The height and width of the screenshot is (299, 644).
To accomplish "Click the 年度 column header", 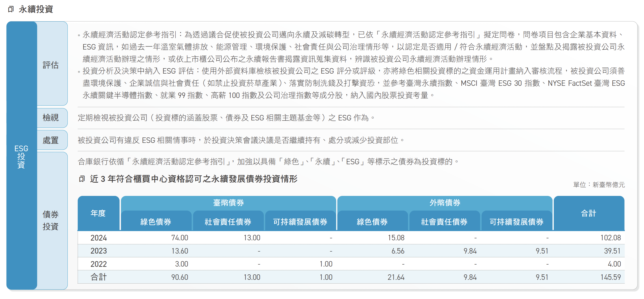I will pyautogui.click(x=98, y=213).
